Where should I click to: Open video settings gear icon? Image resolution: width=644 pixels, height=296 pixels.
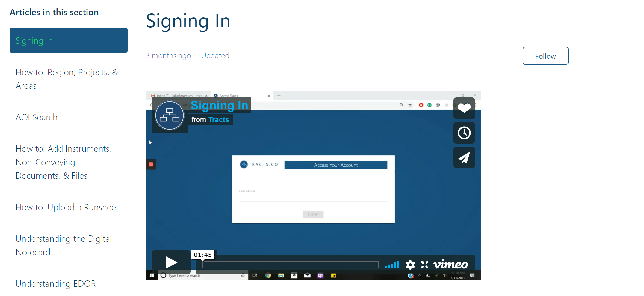[x=410, y=265]
